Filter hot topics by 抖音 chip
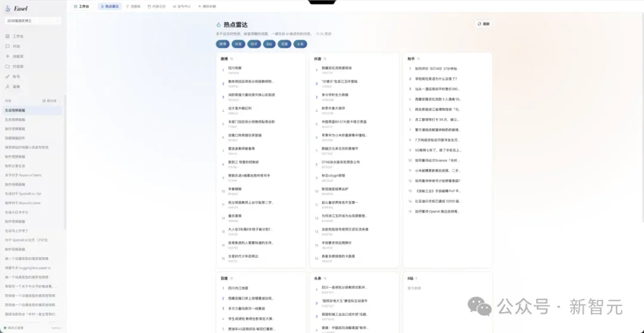The height and width of the screenshot is (333, 644). click(x=238, y=44)
